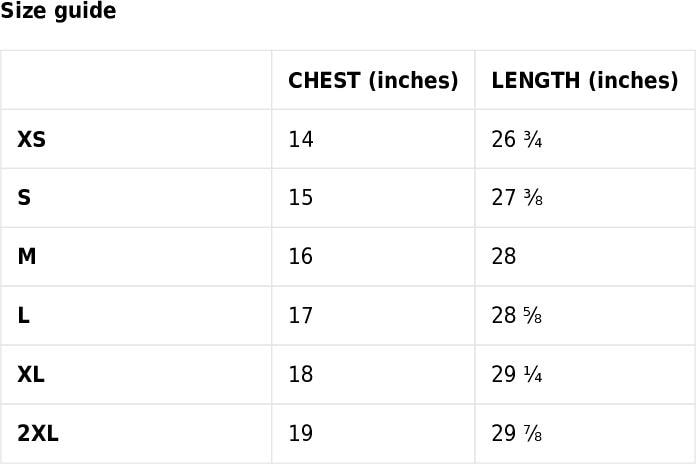Select chest value 19 for 2XL
The image size is (696, 464).
click(x=301, y=433)
